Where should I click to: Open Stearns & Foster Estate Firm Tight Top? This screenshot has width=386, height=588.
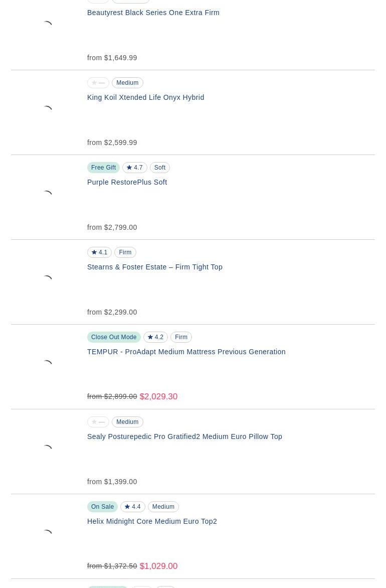(155, 267)
